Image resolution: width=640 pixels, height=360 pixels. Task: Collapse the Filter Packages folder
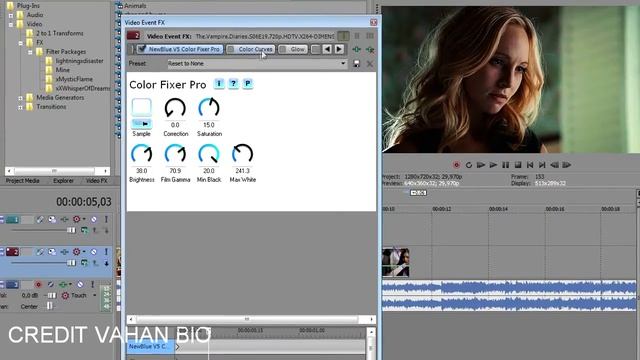click(30, 52)
